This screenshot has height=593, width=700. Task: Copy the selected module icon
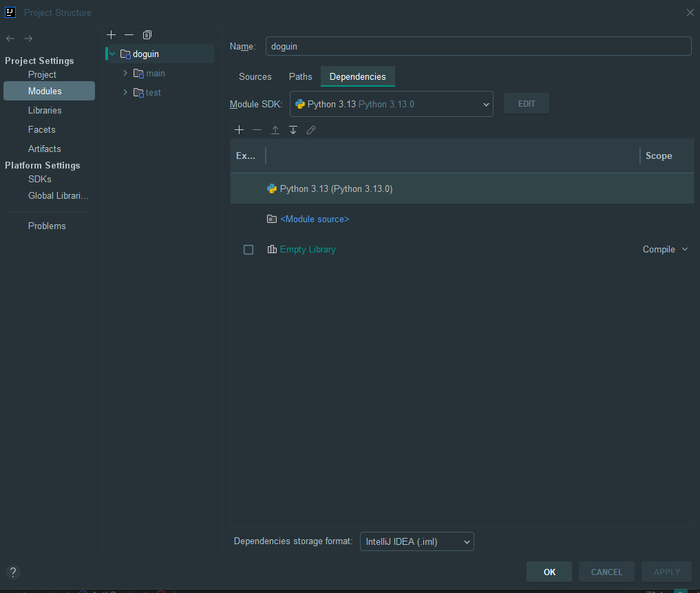(x=147, y=35)
